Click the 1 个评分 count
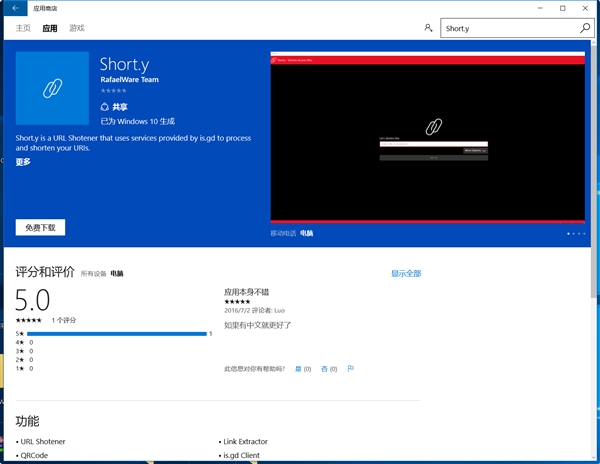The image size is (600, 464). point(64,320)
